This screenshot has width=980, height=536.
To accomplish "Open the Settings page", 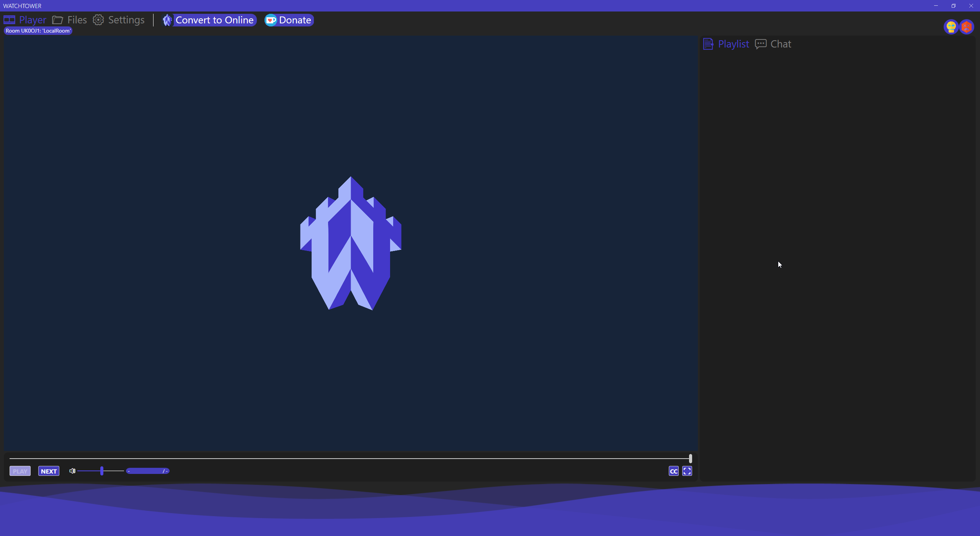I will (x=126, y=20).
